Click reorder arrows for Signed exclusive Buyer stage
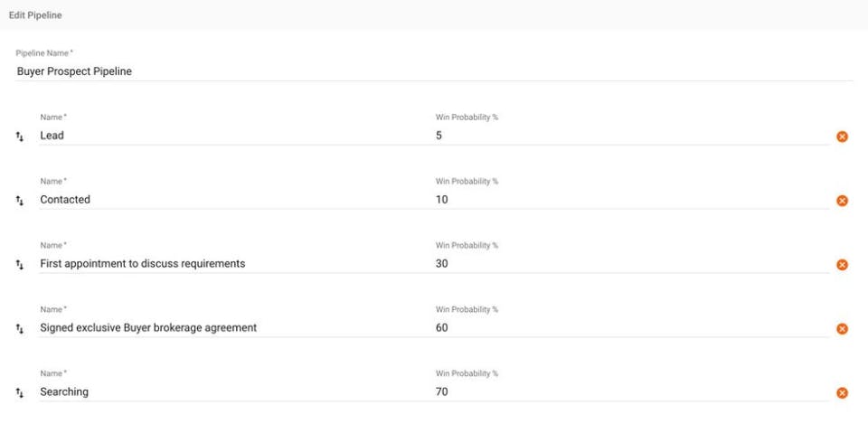Viewport: 868px width, 424px height. click(20, 329)
